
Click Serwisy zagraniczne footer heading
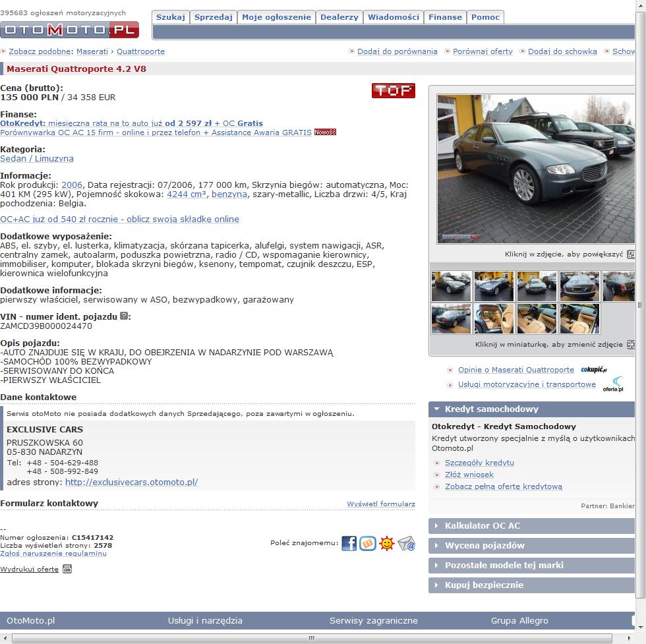click(x=374, y=620)
